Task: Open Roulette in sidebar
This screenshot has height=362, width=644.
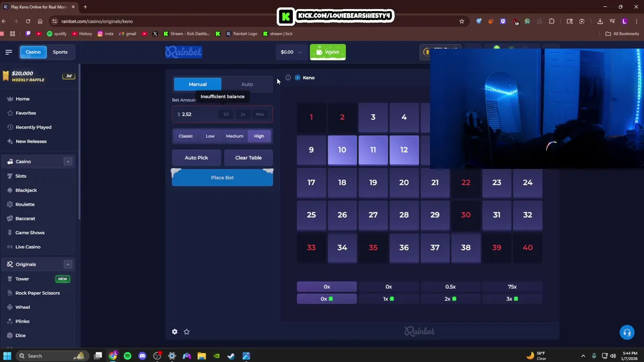Action: tap(25, 204)
